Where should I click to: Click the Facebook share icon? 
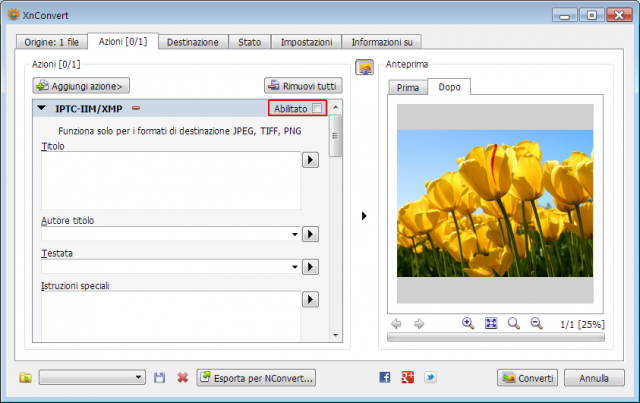pos(384,377)
